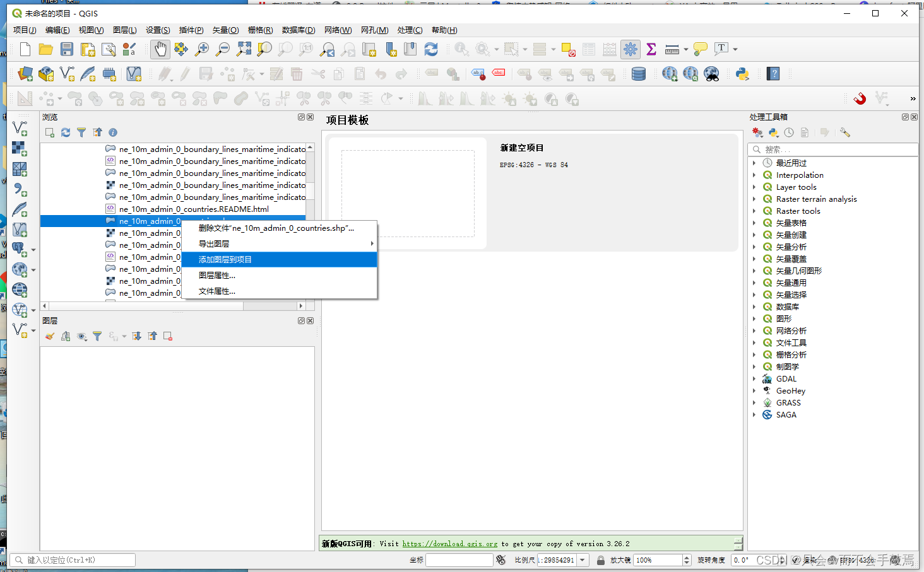Refresh the map canvas with the blue arrows icon
The height and width of the screenshot is (572, 924).
(431, 49)
